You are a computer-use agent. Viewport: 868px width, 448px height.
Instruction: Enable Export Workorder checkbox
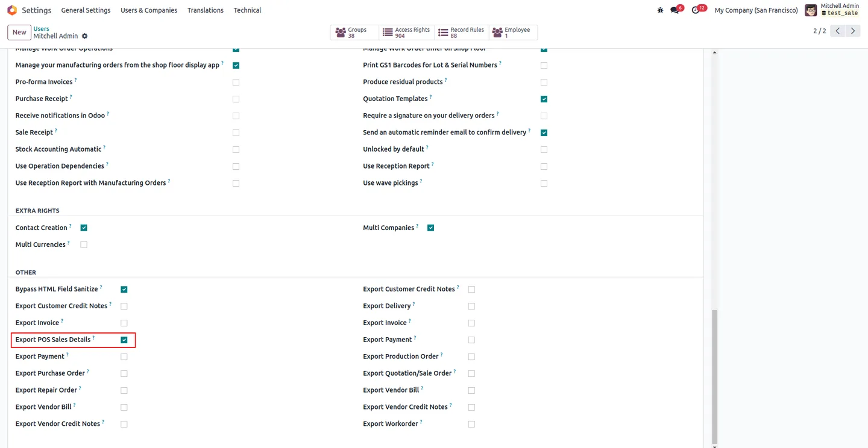471,425
